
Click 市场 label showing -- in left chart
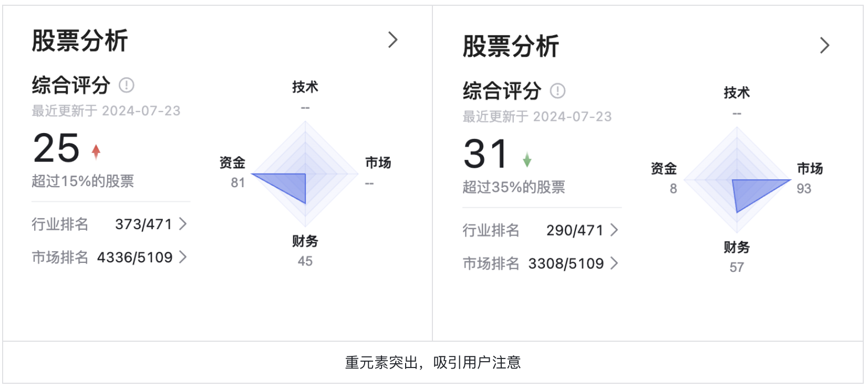coord(378,163)
